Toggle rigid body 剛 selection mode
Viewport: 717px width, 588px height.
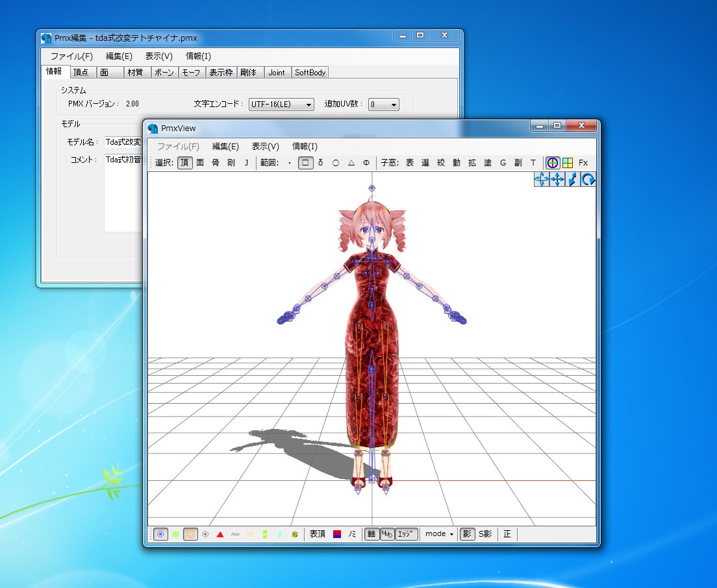[231, 163]
